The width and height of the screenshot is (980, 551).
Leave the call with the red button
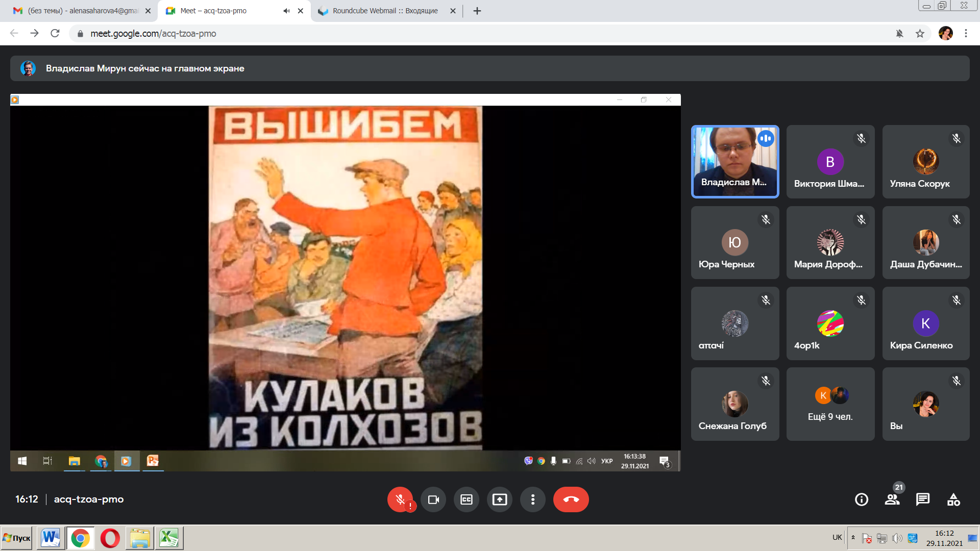(571, 499)
